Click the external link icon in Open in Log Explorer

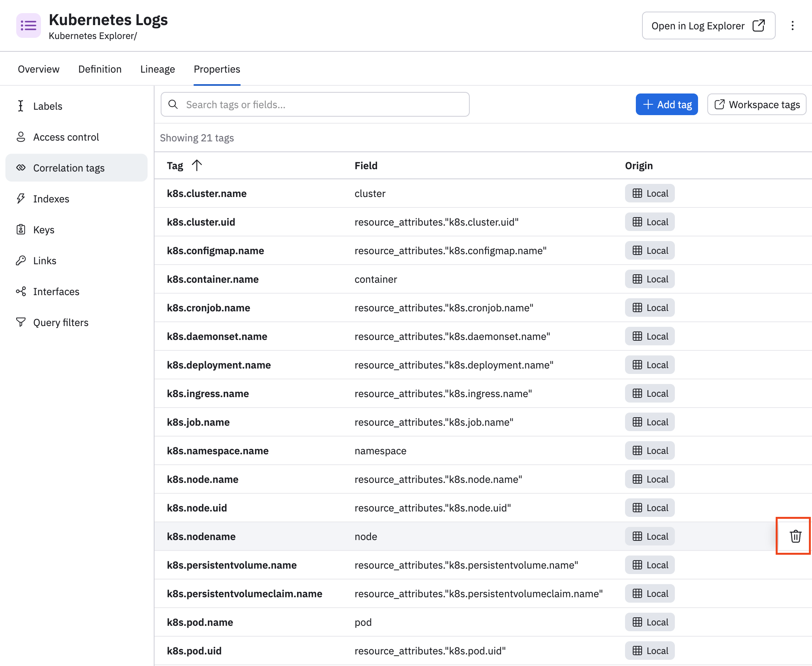click(x=758, y=25)
